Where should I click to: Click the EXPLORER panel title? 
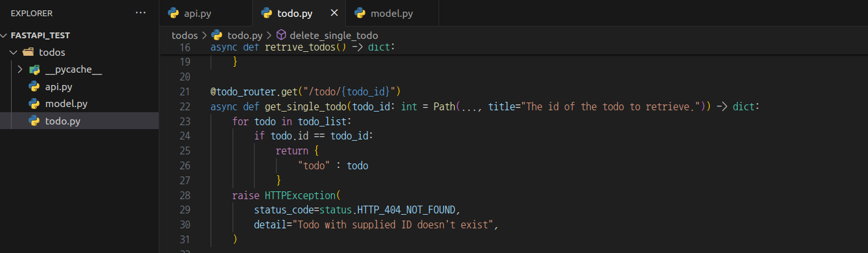pos(32,13)
